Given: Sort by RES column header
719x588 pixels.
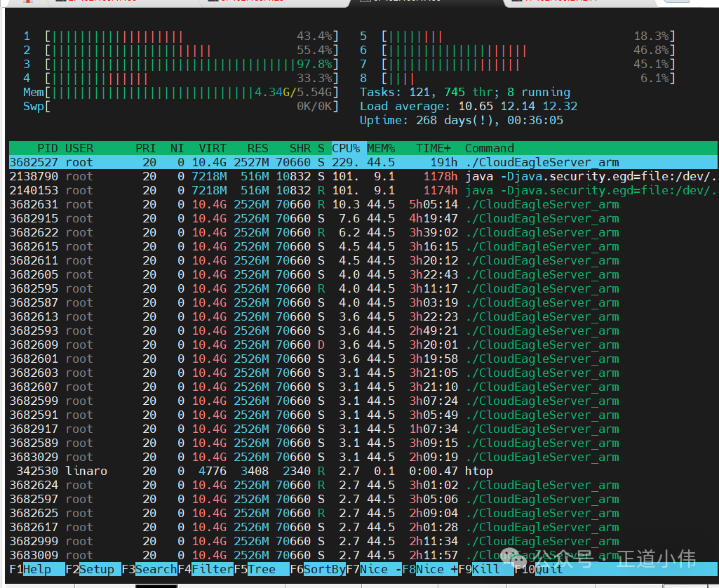Looking at the screenshot, I should point(257,148).
